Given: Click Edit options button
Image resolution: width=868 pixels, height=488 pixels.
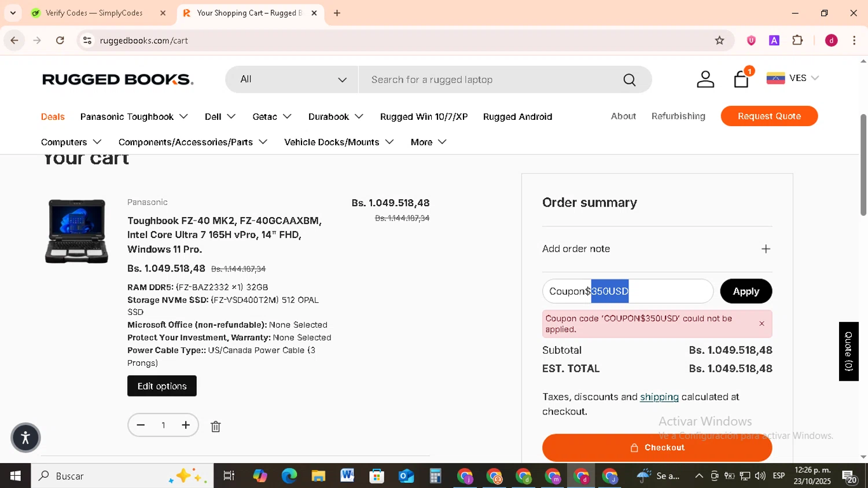Looking at the screenshot, I should [162, 386].
